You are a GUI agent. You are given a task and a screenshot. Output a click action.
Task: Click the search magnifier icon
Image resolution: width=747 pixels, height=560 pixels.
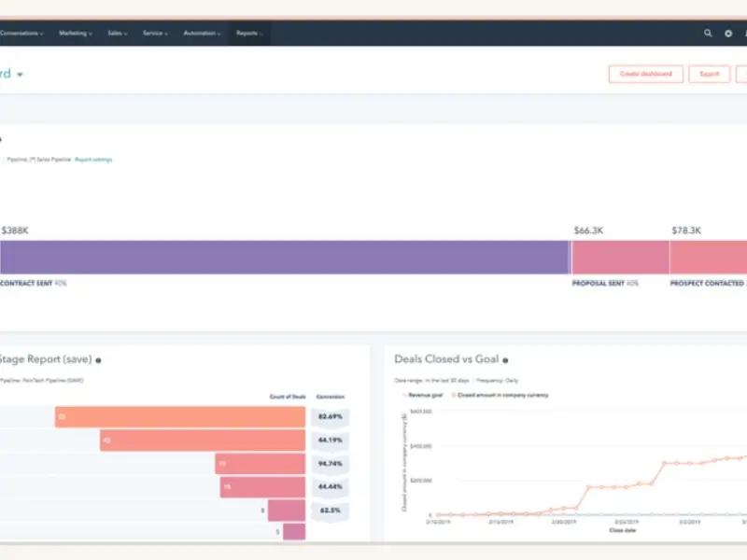click(x=708, y=33)
